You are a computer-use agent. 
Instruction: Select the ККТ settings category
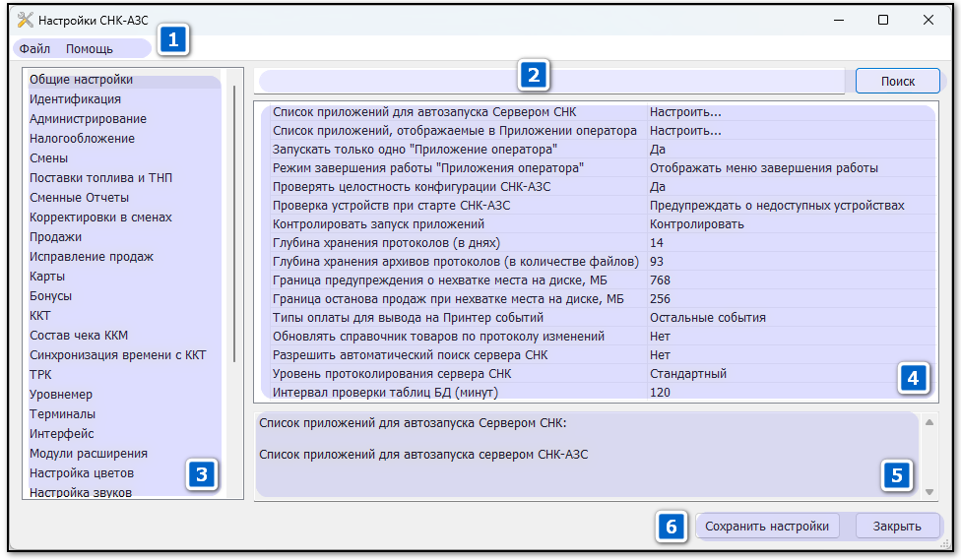[40, 316]
